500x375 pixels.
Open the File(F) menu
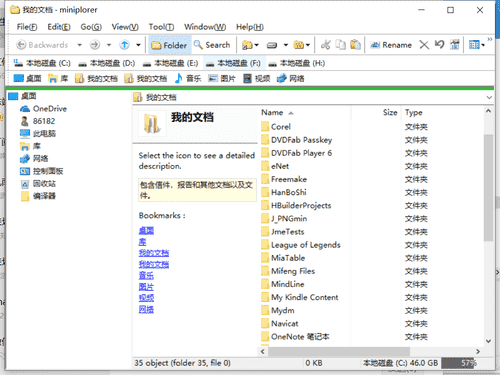tap(27, 27)
